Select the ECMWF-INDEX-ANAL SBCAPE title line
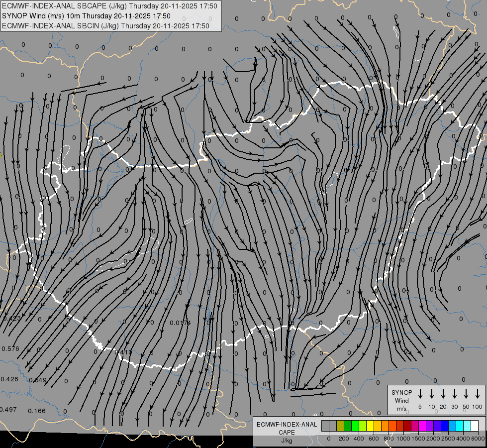 [109, 6]
